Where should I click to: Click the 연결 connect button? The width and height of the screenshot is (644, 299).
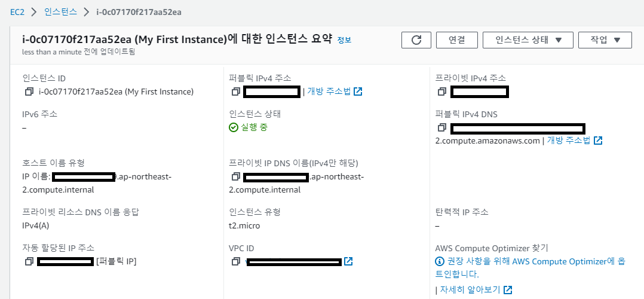coord(456,40)
